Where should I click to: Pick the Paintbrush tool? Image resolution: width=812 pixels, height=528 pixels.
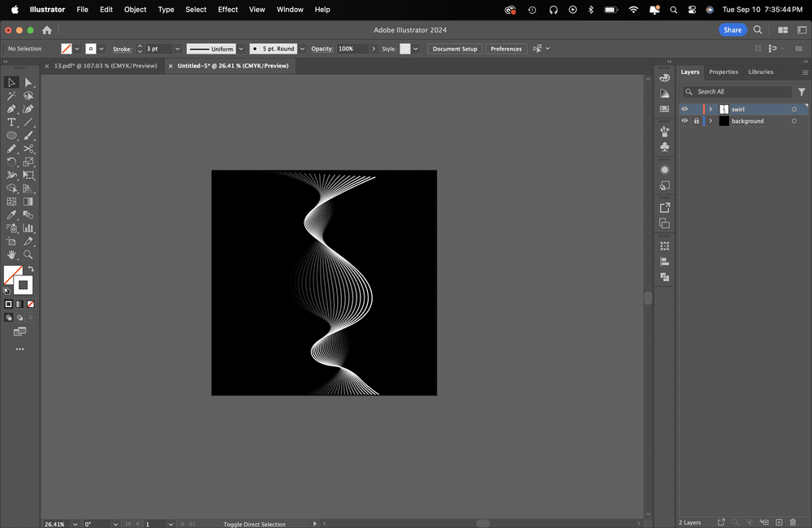coord(28,135)
